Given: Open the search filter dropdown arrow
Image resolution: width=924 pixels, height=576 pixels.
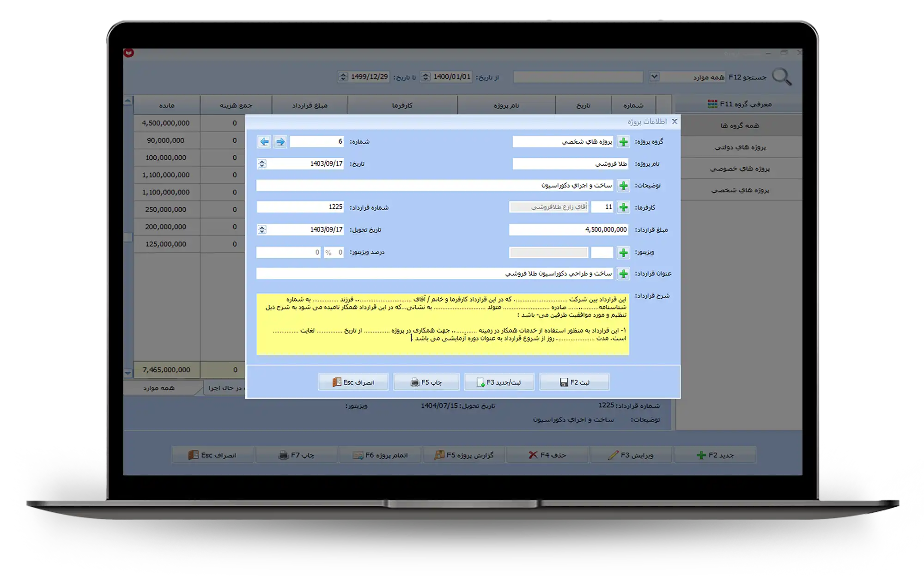Looking at the screenshot, I should [654, 77].
